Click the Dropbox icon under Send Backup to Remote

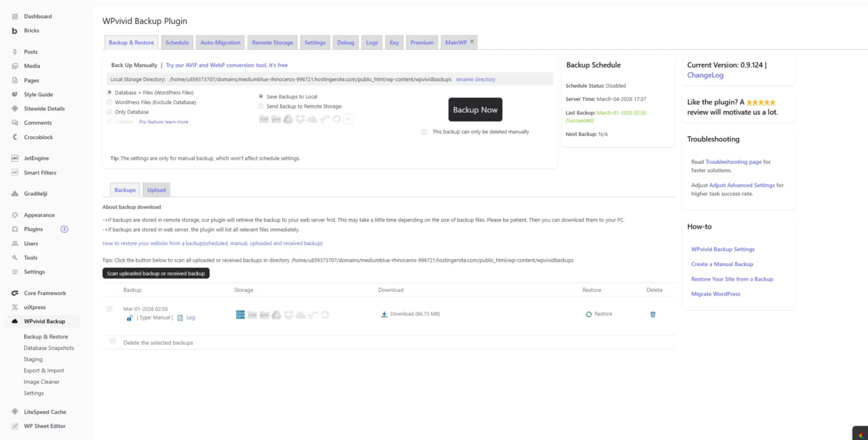point(300,120)
